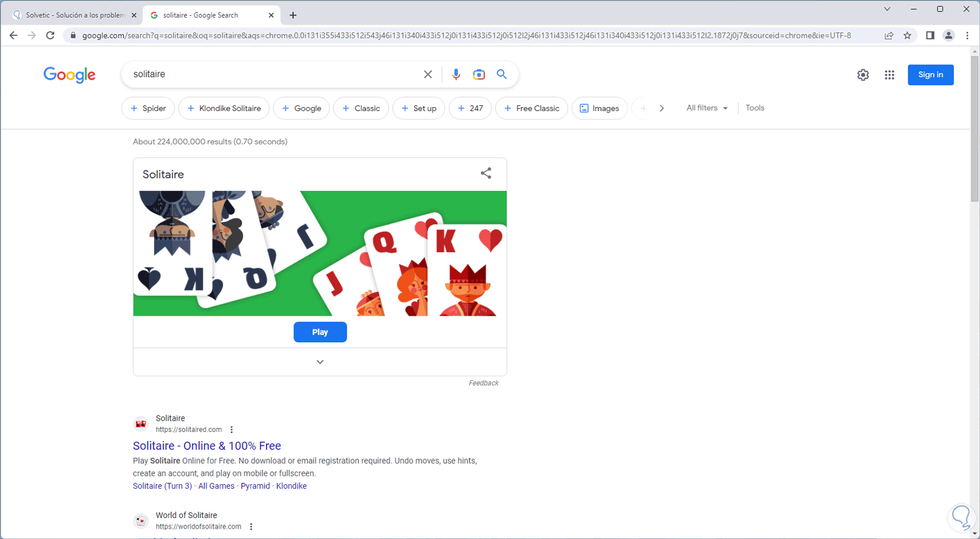Open Chrome's three-dot menu
The height and width of the screenshot is (539, 980).
point(968,35)
